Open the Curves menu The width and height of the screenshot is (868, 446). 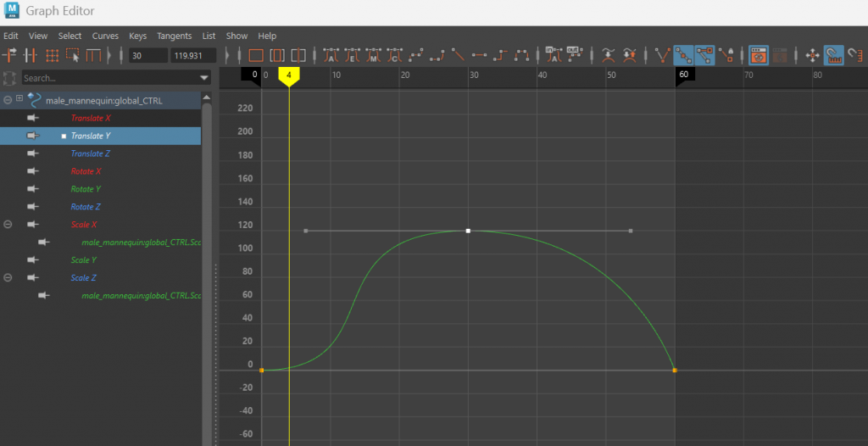tap(105, 36)
